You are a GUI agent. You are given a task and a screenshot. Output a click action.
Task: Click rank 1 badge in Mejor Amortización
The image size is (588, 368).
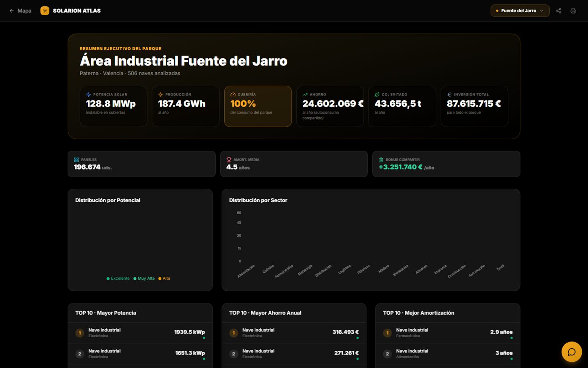point(387,333)
